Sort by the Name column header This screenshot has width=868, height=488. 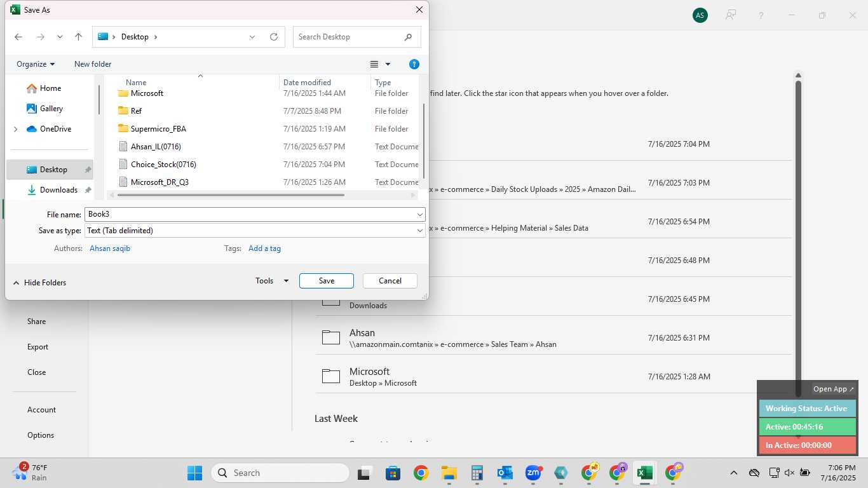click(136, 83)
